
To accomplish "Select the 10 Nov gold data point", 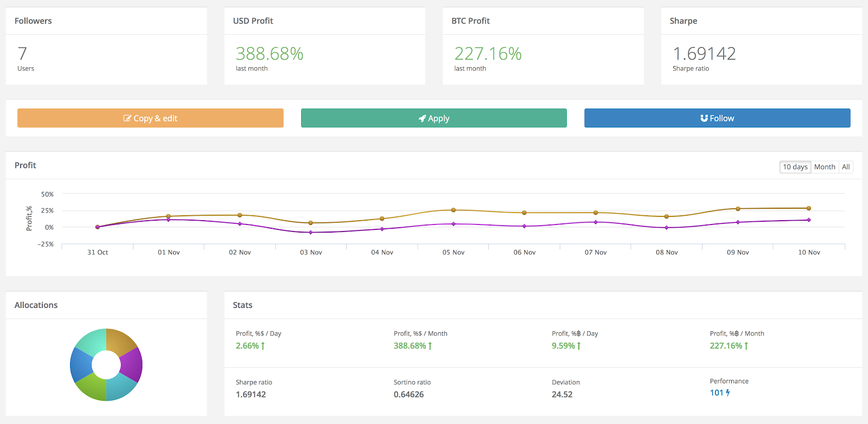I will (x=808, y=208).
